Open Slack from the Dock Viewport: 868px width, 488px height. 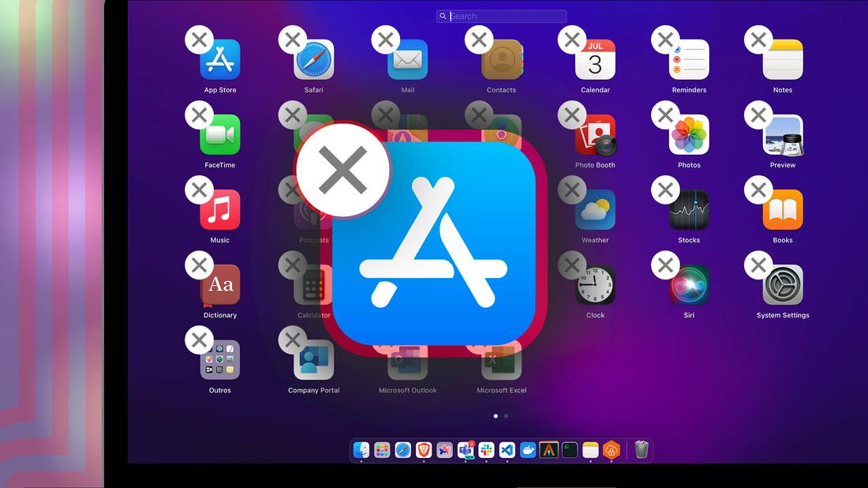(x=487, y=450)
